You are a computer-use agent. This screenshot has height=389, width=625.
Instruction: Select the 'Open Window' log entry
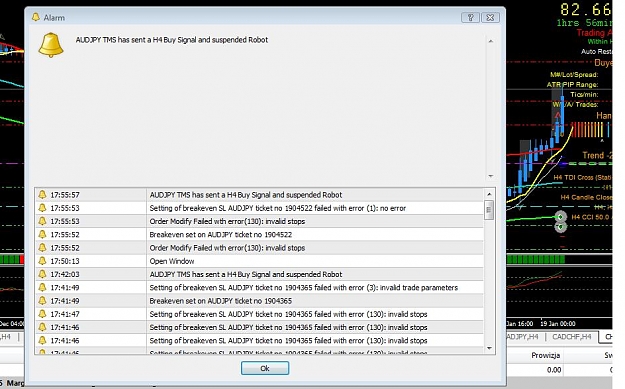172,261
